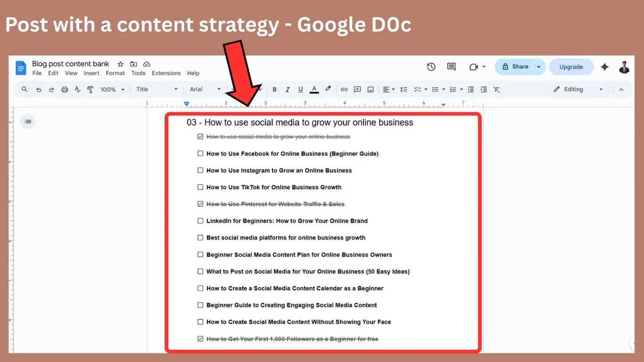Open the Extensions menu
This screenshot has width=644, height=362.
pos(166,74)
